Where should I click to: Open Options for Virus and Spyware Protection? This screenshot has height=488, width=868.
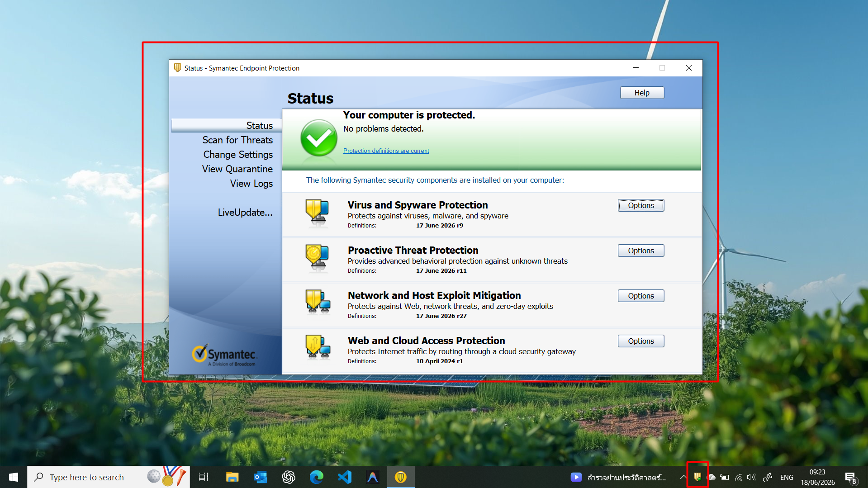point(641,205)
